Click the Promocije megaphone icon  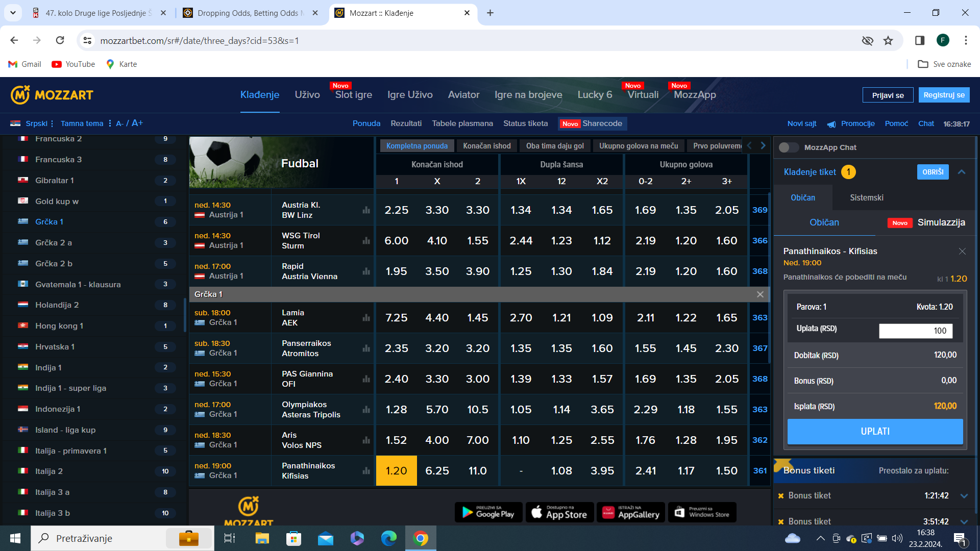pos(831,124)
